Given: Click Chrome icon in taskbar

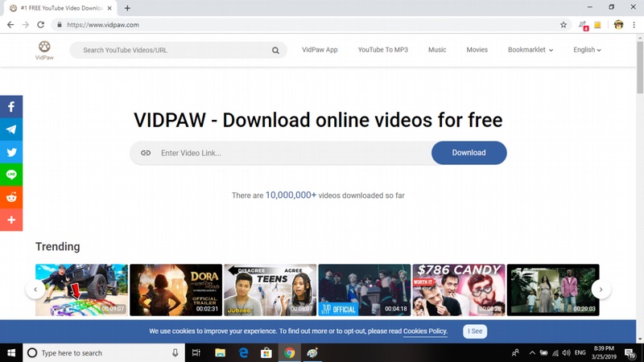Looking at the screenshot, I should pyautogui.click(x=289, y=352).
